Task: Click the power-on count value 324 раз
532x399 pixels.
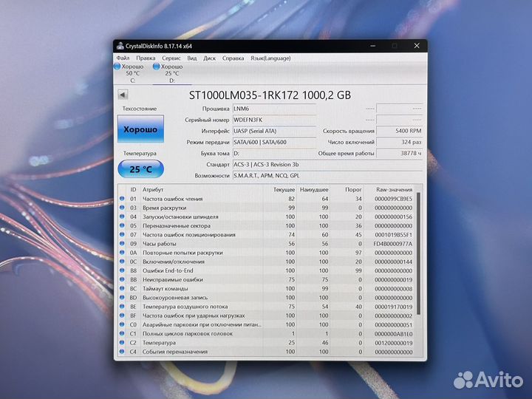Action: (399, 142)
